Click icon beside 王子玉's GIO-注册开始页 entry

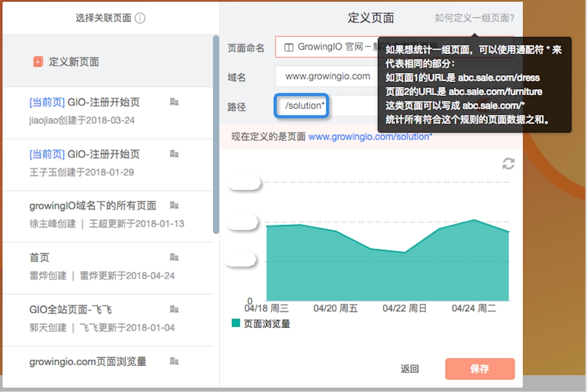click(174, 154)
